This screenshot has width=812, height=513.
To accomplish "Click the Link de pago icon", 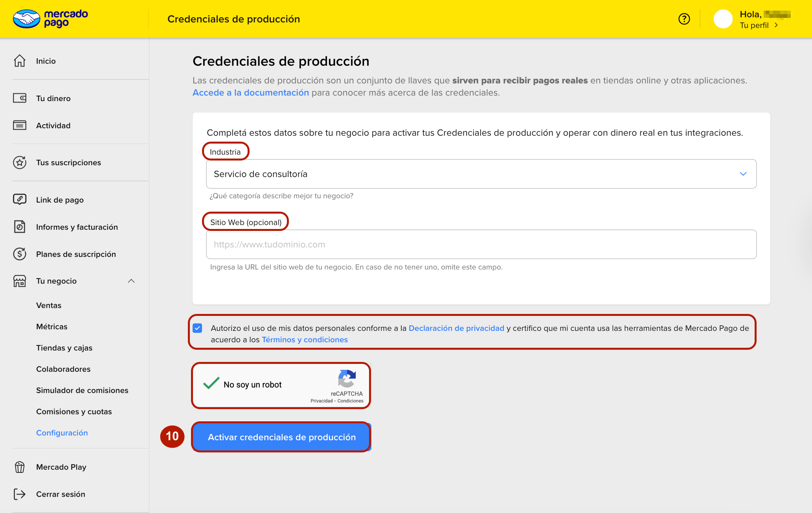I will [20, 199].
